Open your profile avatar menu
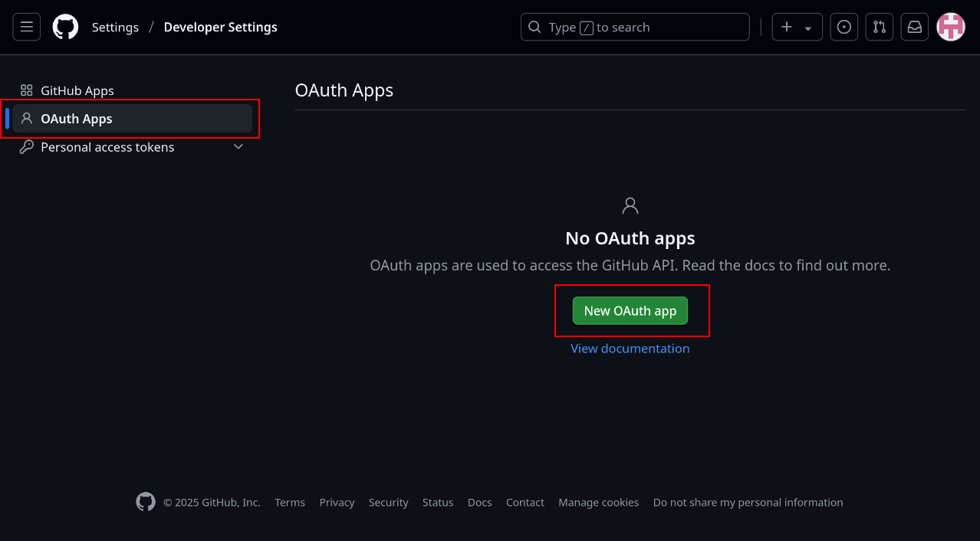 (950, 27)
